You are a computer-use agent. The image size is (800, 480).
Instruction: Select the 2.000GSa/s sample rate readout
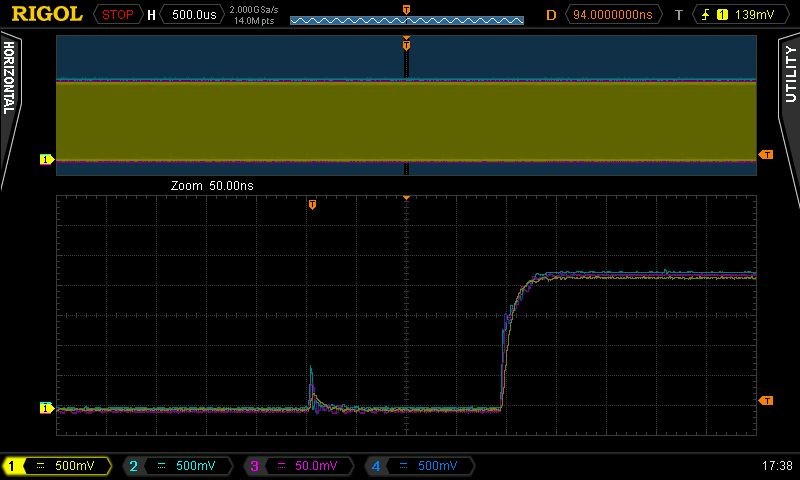(254, 10)
